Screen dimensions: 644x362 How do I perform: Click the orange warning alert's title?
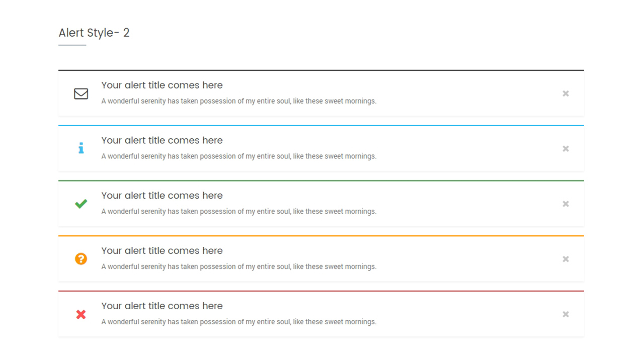pyautogui.click(x=162, y=251)
